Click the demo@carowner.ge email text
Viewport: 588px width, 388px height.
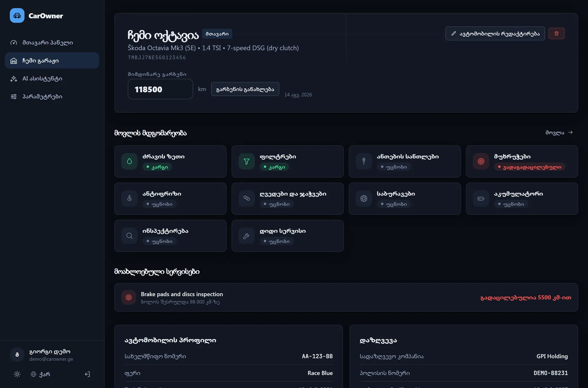(51, 359)
